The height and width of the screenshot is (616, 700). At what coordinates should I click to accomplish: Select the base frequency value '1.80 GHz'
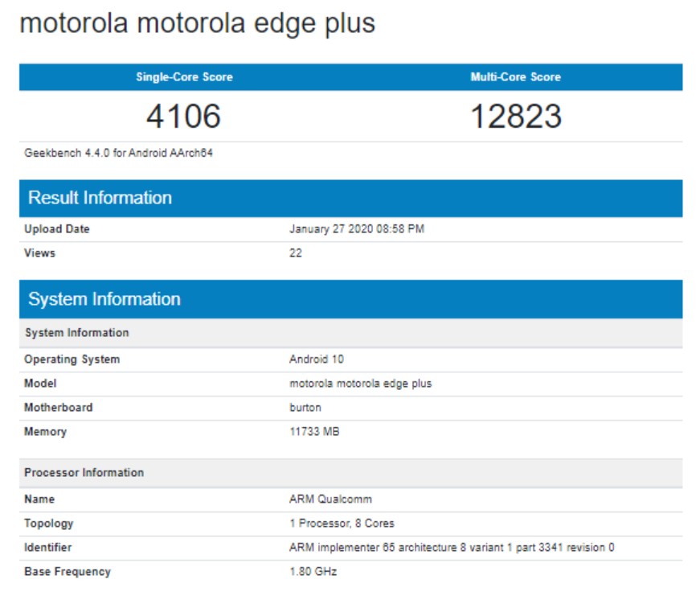click(x=313, y=572)
